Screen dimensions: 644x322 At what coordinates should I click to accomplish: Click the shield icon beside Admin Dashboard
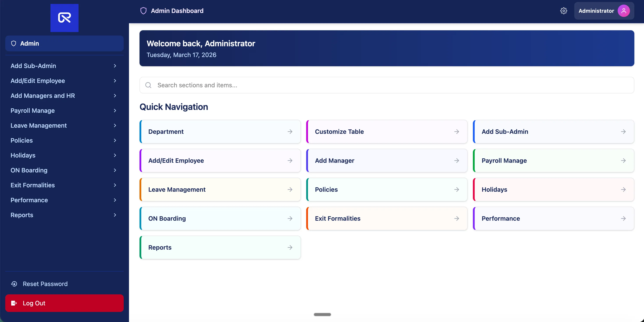coord(143,11)
